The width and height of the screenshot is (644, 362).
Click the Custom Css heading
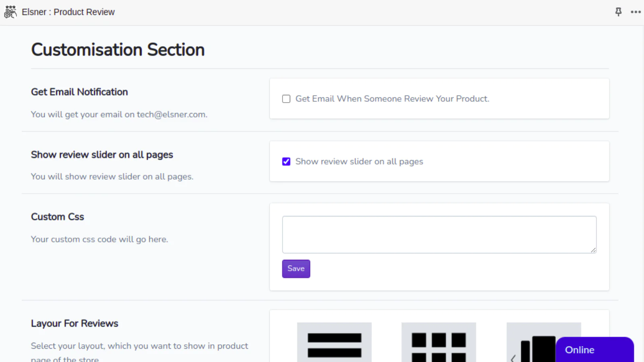point(58,217)
